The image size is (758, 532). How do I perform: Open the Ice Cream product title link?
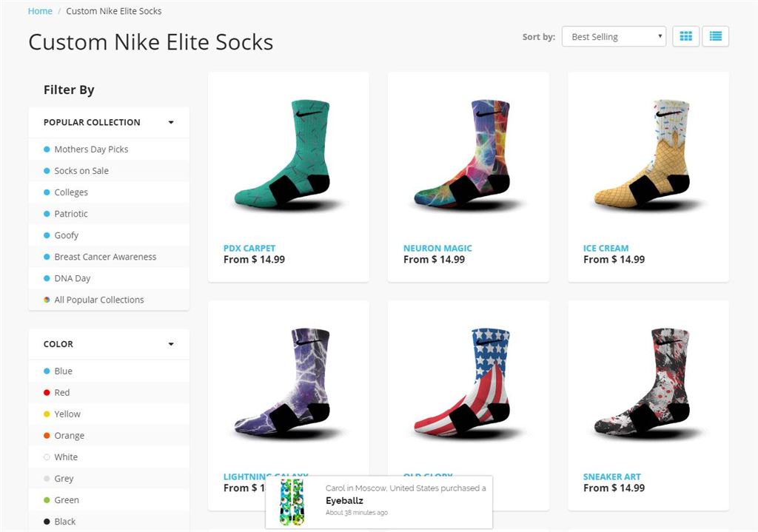(x=606, y=248)
